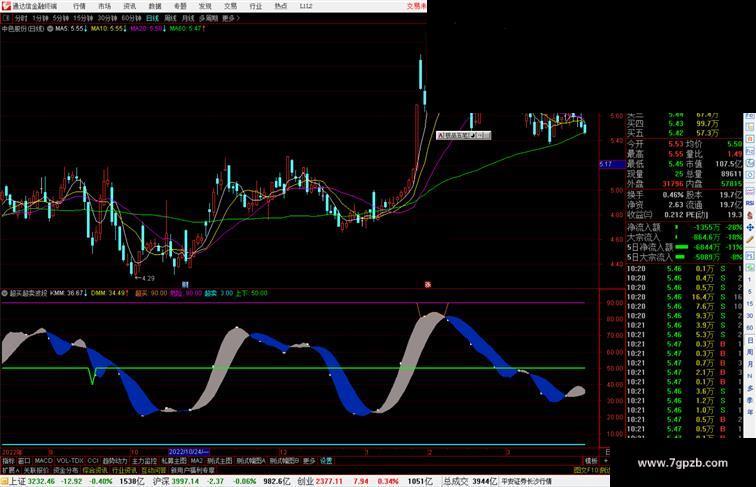Select the 月线 period tab

pos(188,18)
